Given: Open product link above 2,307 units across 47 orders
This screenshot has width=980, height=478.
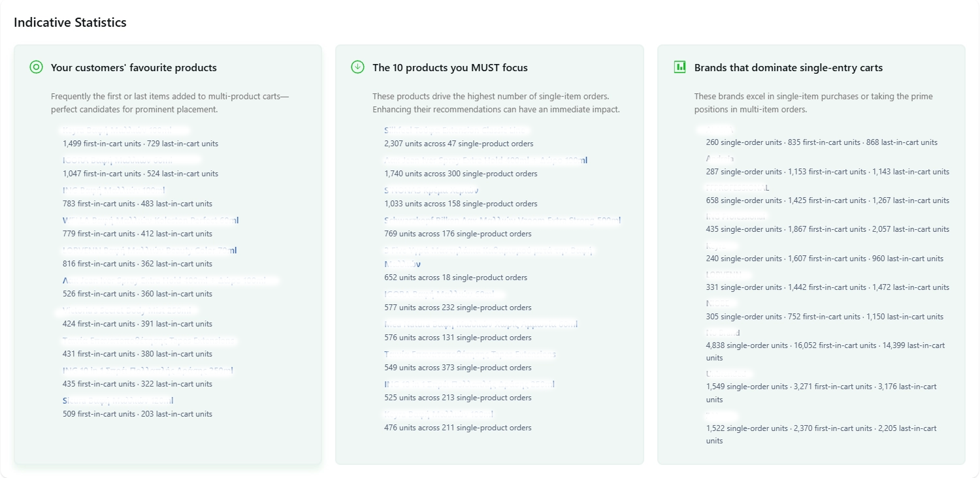Looking at the screenshot, I should point(456,131).
